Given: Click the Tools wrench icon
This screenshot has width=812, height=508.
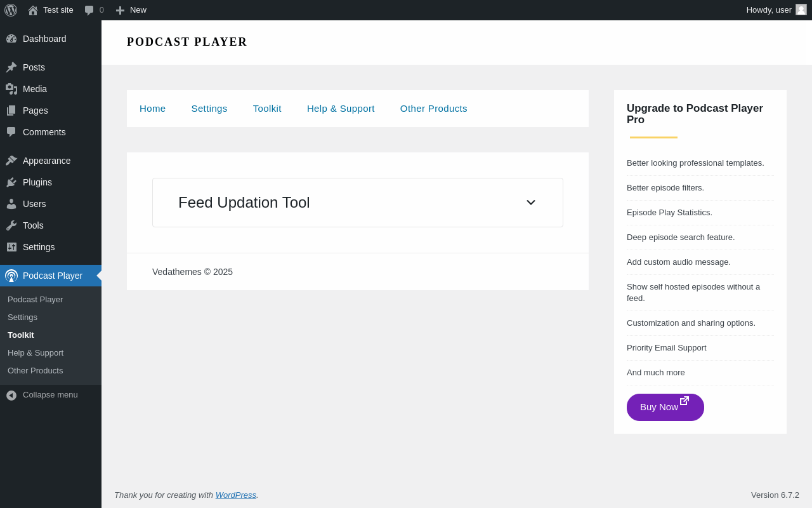Looking at the screenshot, I should [x=11, y=225].
